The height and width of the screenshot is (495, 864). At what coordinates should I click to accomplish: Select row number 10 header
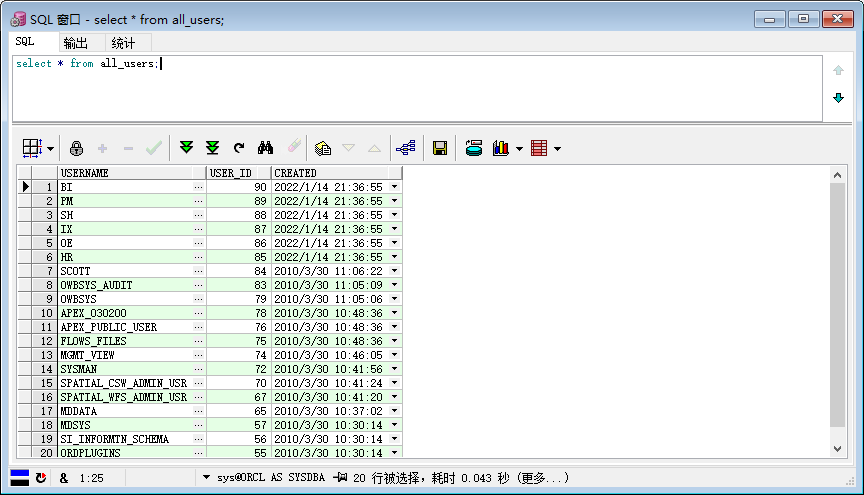click(44, 313)
